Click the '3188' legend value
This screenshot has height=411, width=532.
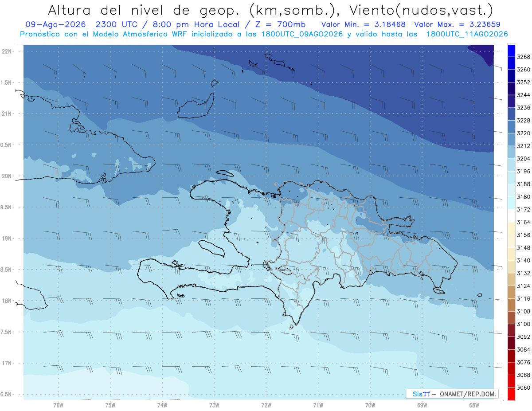tap(524, 184)
